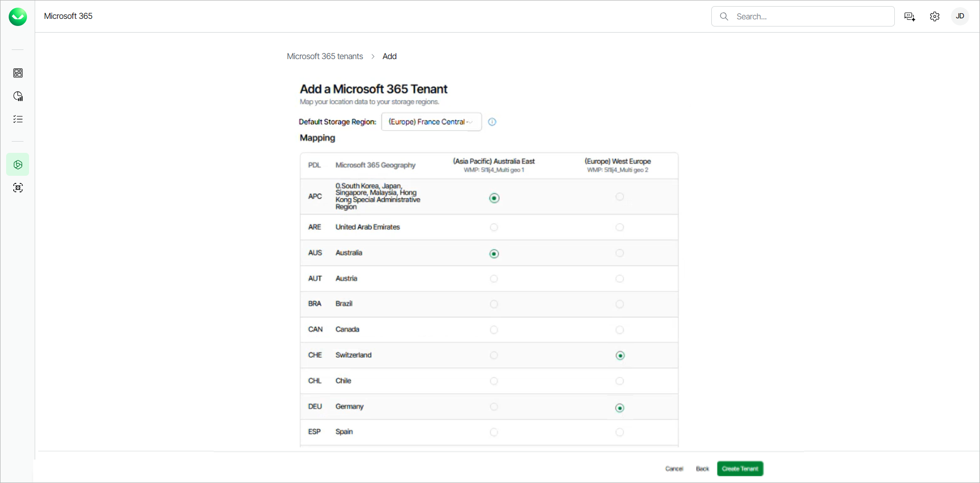Image resolution: width=980 pixels, height=483 pixels.
Task: Click the green app logo icon
Action: 18,17
